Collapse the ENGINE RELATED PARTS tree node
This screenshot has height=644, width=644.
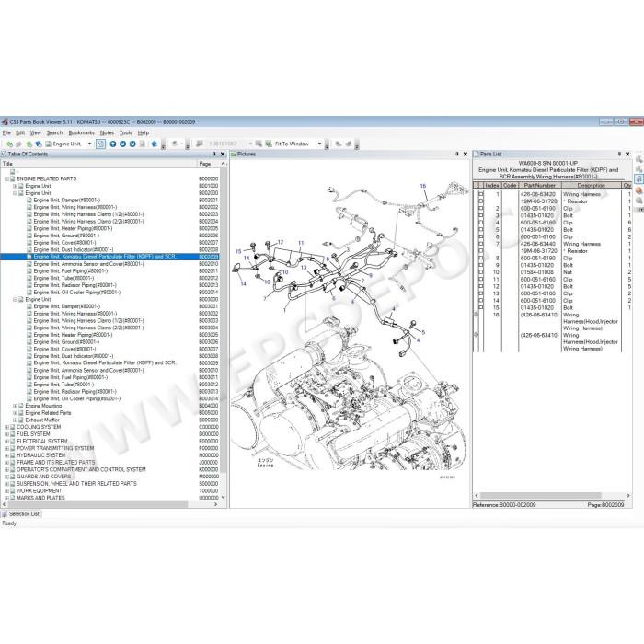click(x=6, y=179)
